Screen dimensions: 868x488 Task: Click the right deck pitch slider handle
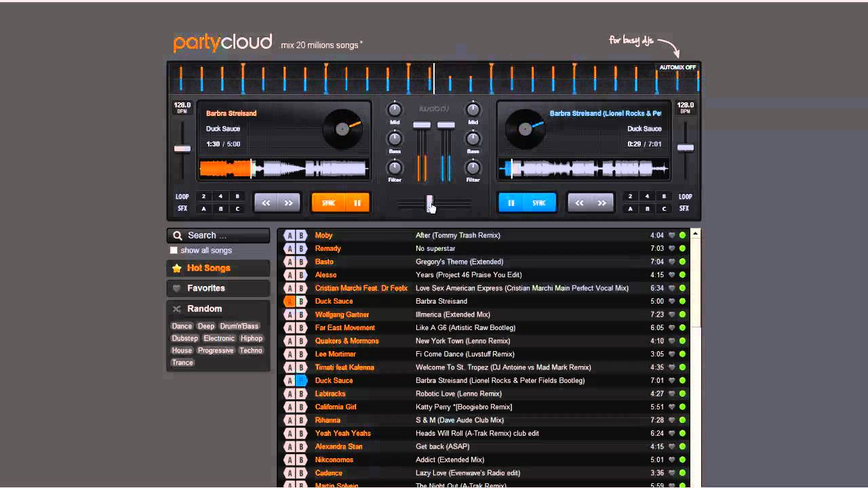686,147
